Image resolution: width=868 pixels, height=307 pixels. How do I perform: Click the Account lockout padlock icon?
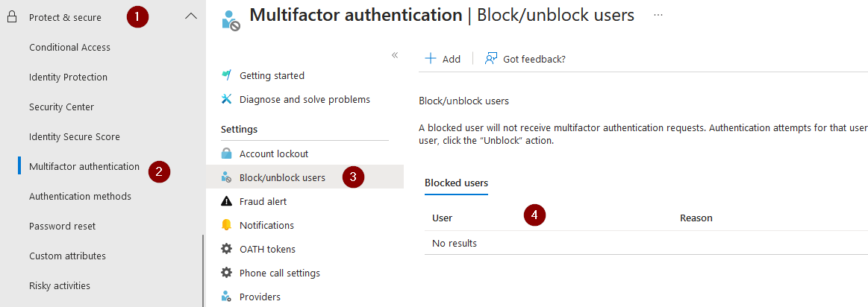(x=226, y=153)
